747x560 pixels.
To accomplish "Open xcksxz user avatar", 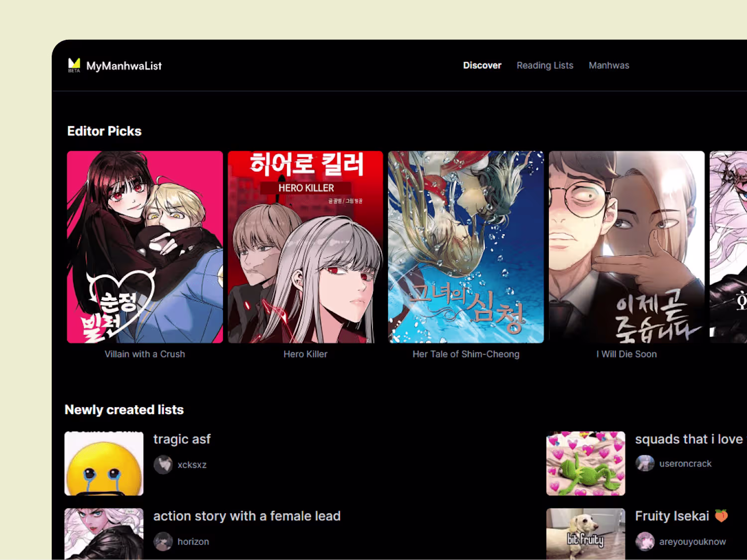I will tap(163, 464).
